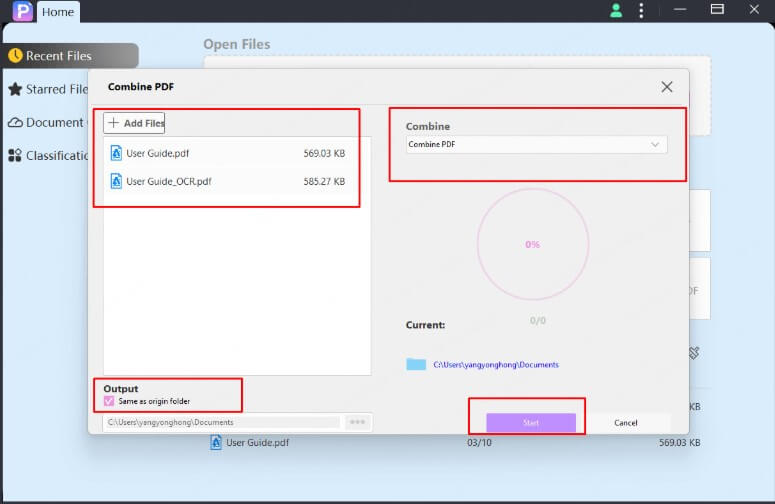Screen dimensions: 775x504
Task: Toggle the Same as origin folder checkbox
Action: [109, 401]
